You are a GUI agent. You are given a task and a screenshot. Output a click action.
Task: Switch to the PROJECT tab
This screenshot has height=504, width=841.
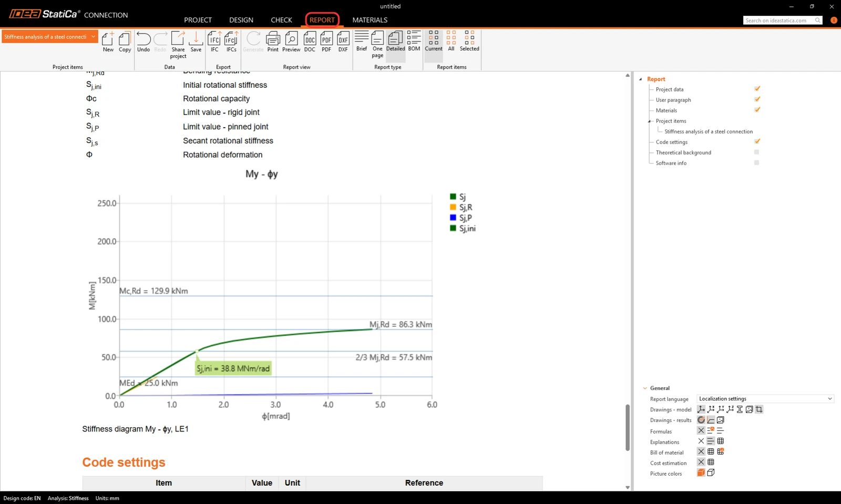point(198,20)
